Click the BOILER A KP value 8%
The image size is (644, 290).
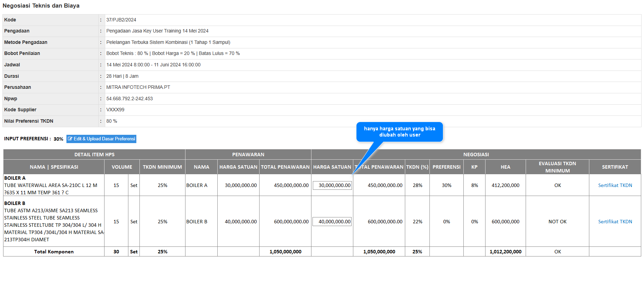[474, 185]
